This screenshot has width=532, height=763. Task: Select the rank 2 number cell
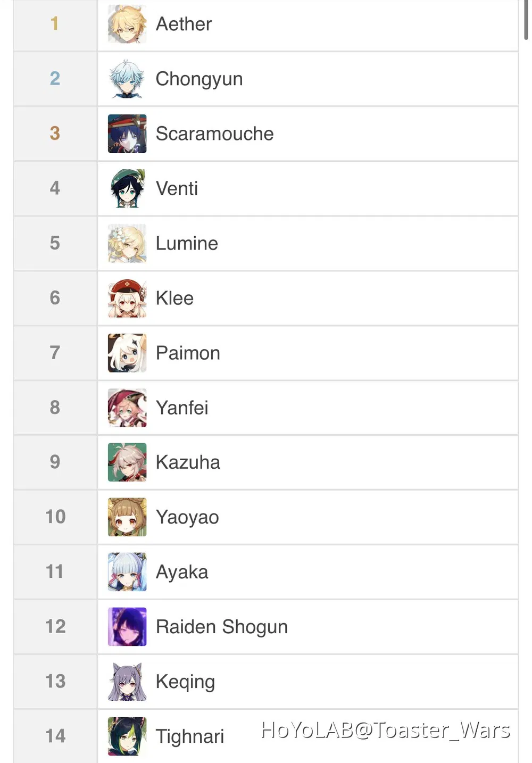pos(55,79)
